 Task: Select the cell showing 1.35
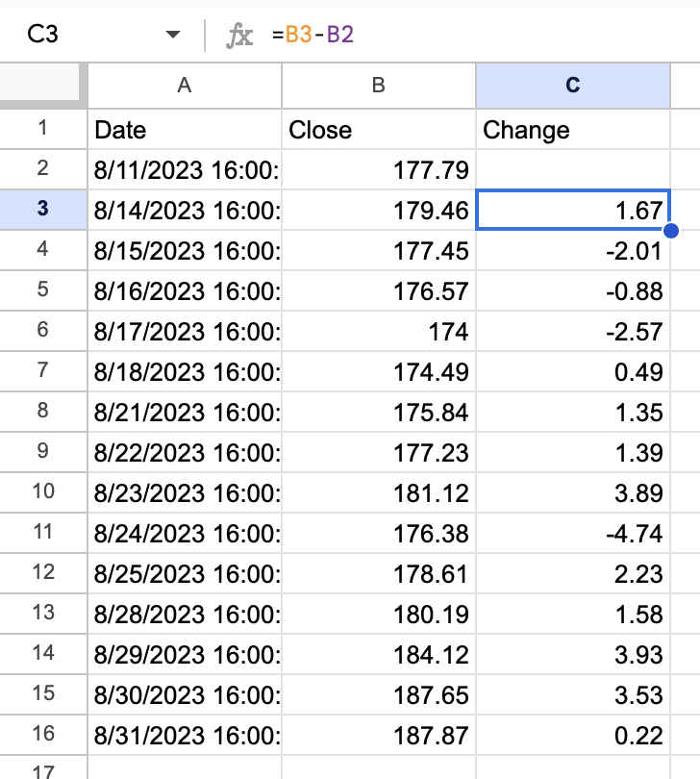tap(573, 412)
